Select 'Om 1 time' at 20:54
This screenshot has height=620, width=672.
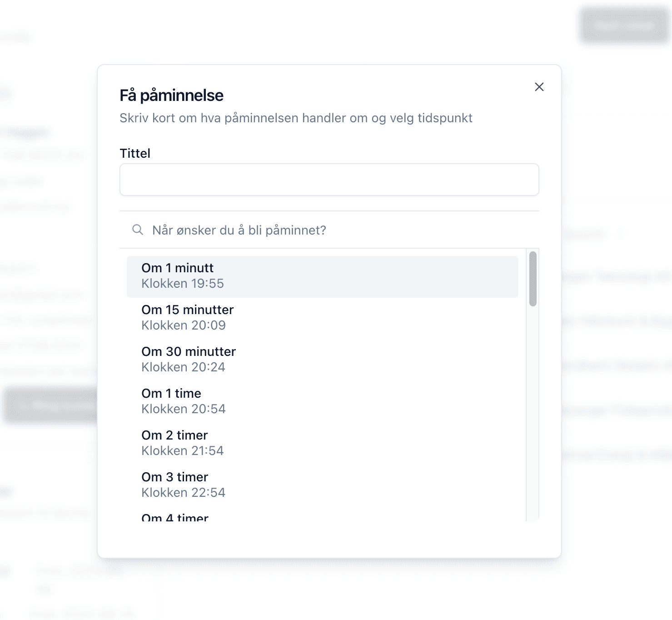tap(322, 401)
